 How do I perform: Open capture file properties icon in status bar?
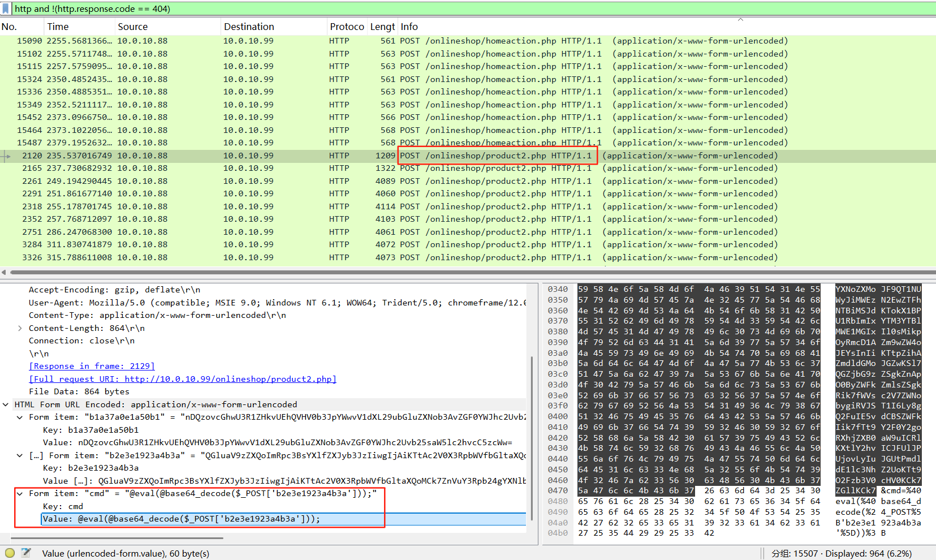click(x=25, y=553)
